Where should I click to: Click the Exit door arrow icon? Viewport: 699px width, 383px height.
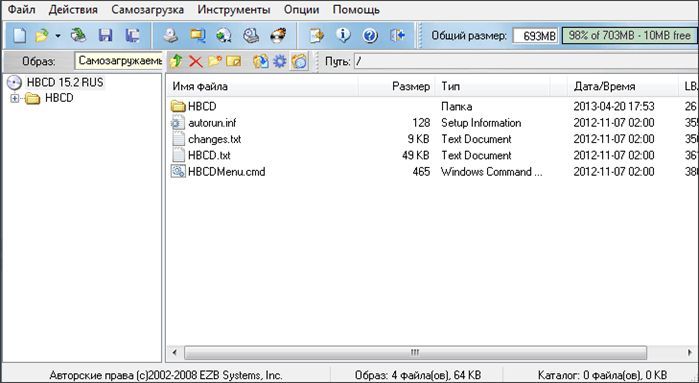[x=397, y=35]
